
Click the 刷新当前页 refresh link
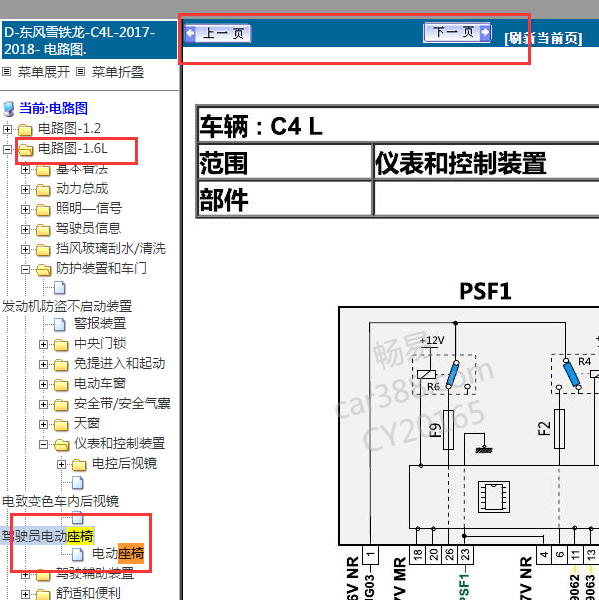coord(543,38)
